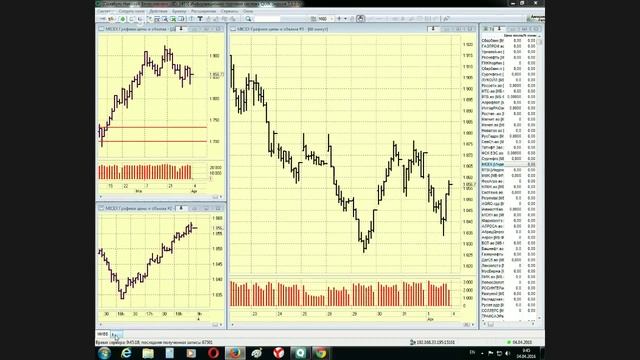Click the 1600 value field in the toolbar
640x360 pixels.
(325, 19)
